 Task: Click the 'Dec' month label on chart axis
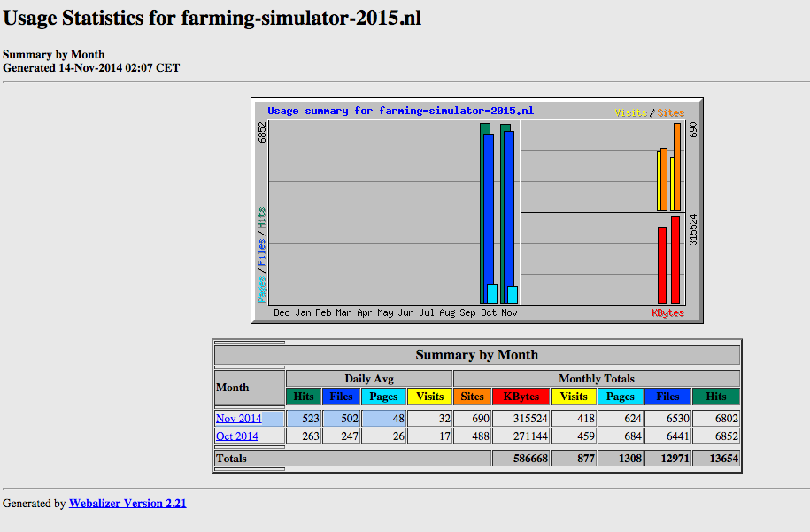(x=282, y=313)
